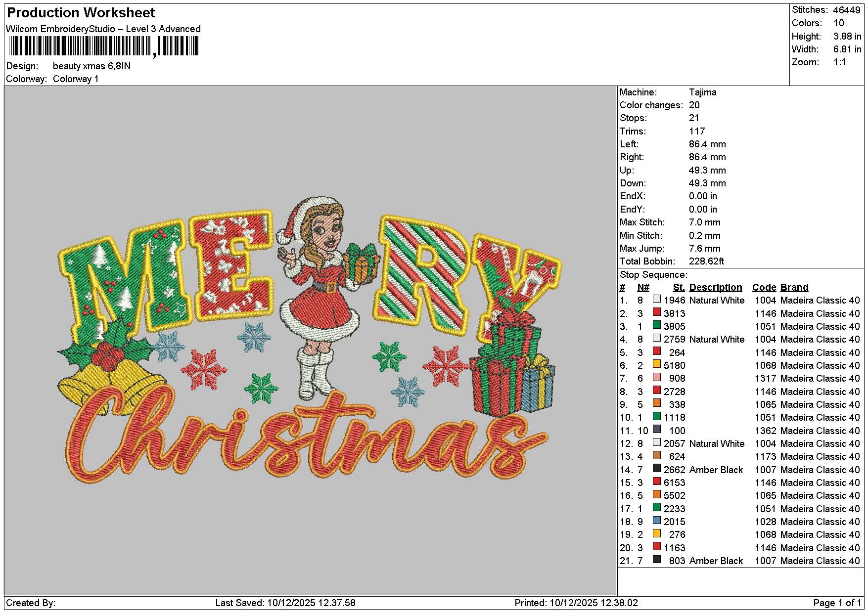Select the stitch count "2728" for stop 8

pos(675,392)
